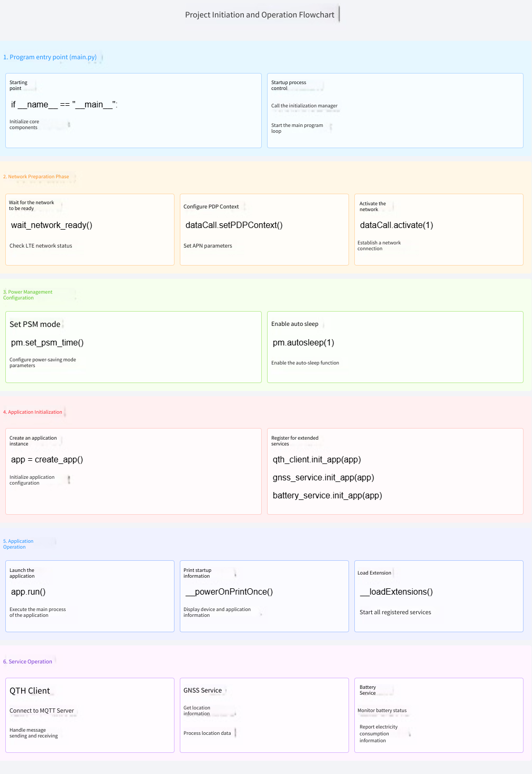Screen dimensions: 532x774
Task: Select the '6. Service Operation' heading
Action: [27, 662]
